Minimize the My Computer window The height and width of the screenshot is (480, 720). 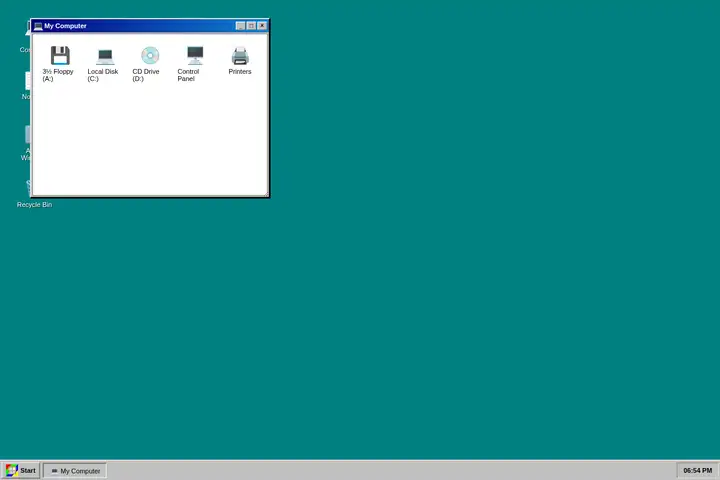(240, 26)
